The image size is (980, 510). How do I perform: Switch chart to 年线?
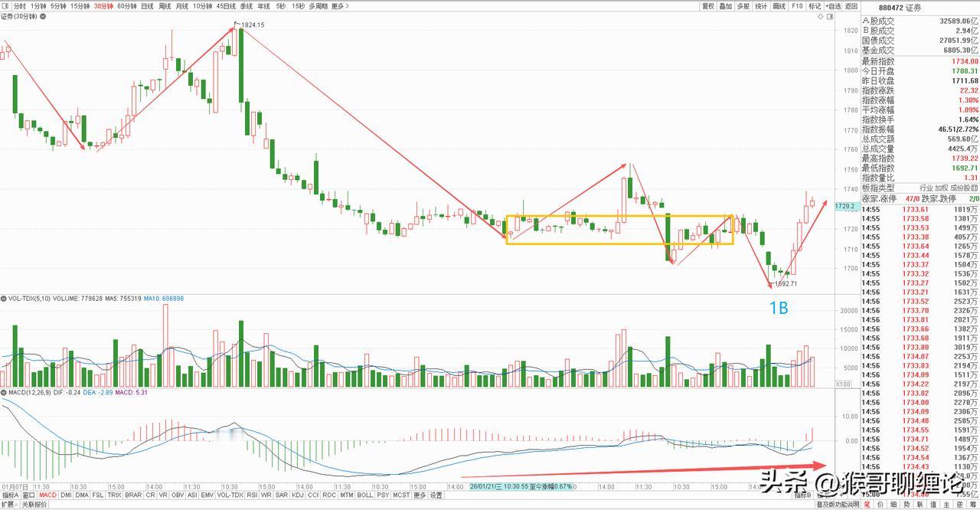point(264,6)
